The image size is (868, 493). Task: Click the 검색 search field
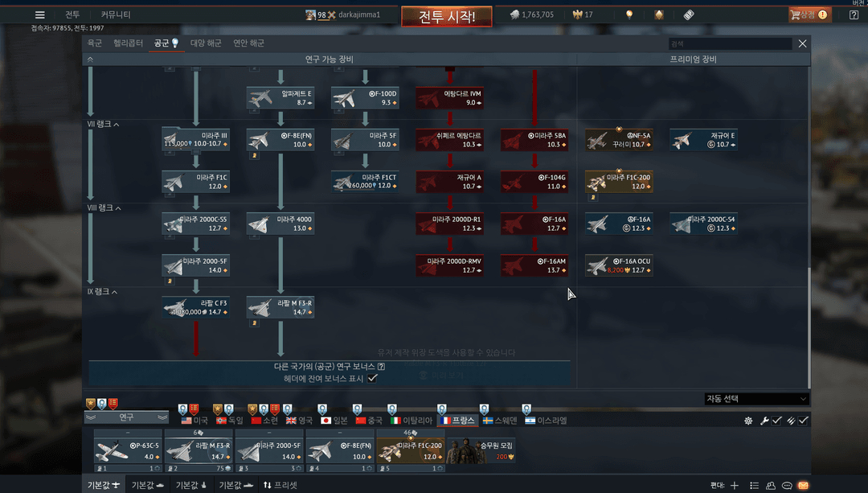[730, 44]
